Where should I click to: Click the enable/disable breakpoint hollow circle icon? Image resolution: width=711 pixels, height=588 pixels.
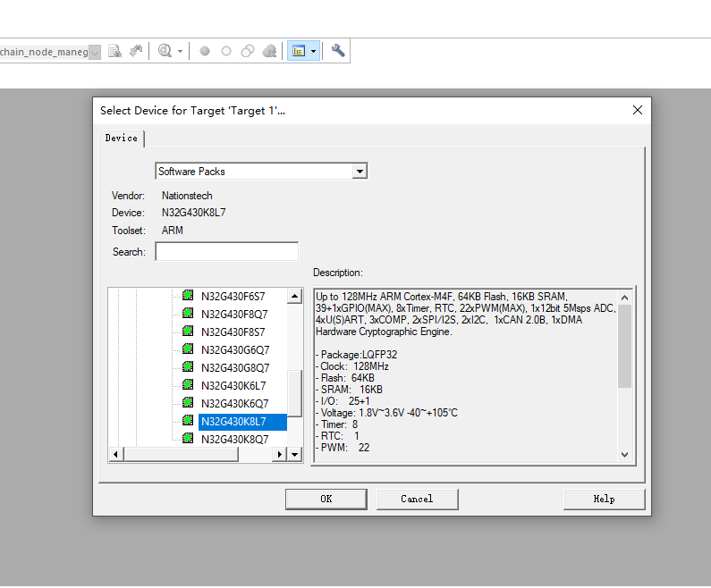226,51
